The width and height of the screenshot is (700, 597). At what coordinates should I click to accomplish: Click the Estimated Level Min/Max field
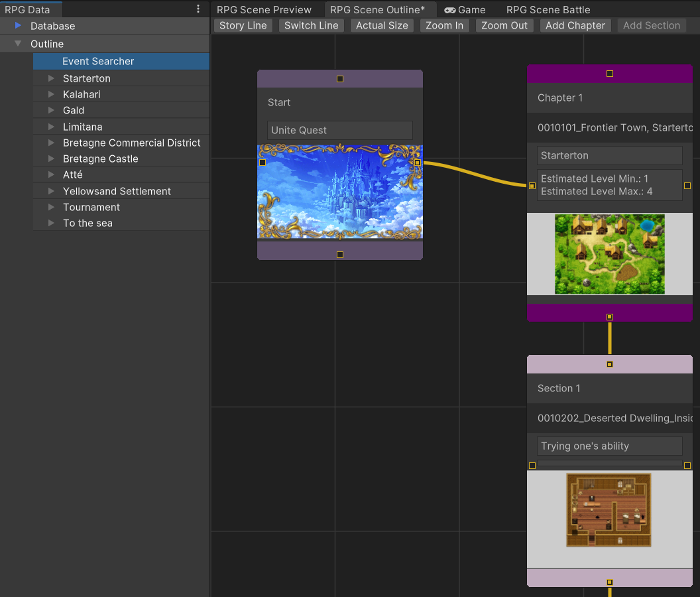point(610,185)
